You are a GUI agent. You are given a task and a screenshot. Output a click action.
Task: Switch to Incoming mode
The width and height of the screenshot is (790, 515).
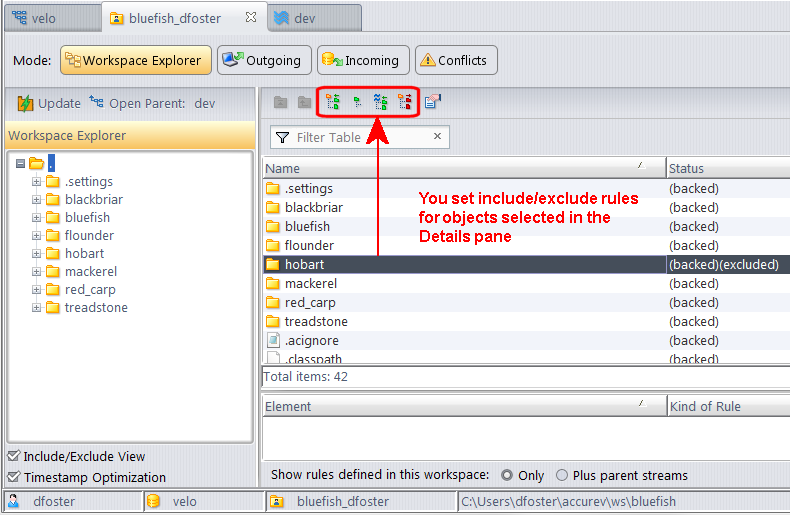coord(363,60)
